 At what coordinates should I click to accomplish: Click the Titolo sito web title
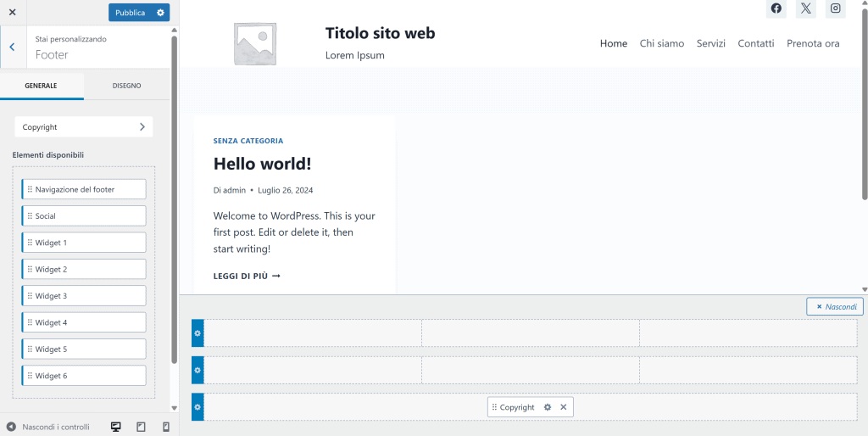coord(381,33)
